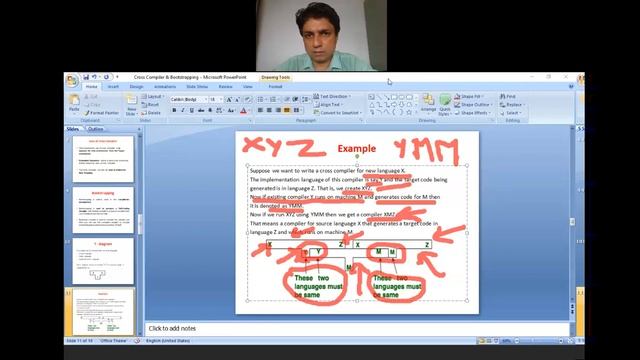Screen dimensions: 640x360
Task: Open the Columns layout button
Action: click(x=297, y=110)
